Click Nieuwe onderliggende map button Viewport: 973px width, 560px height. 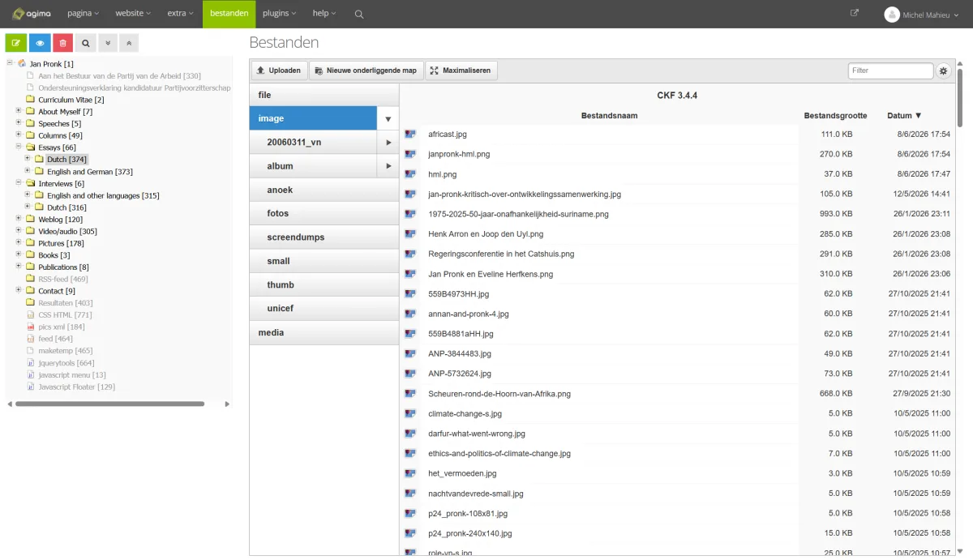[365, 71]
